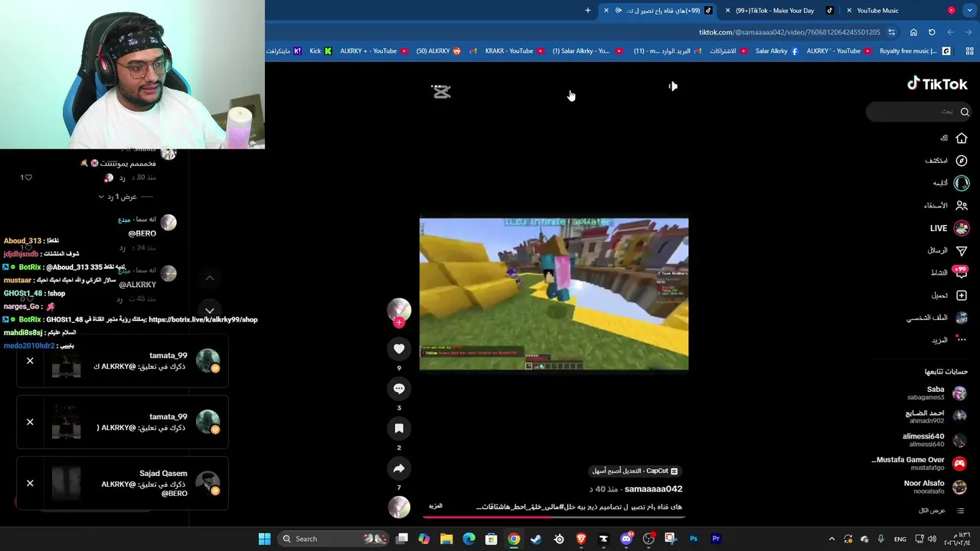Open the Chrome tab search dropdown arrow
This screenshot has width=980, height=551.
971,11
